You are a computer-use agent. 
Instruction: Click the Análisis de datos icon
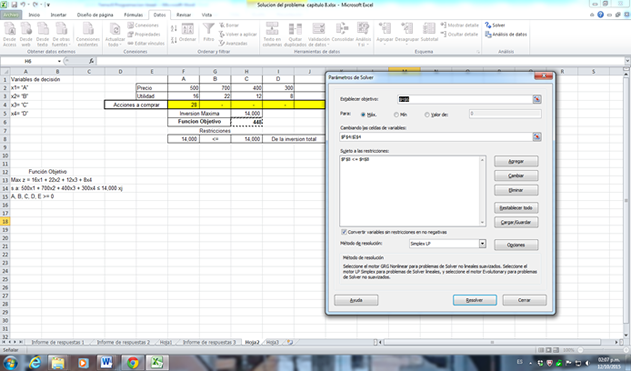click(x=488, y=35)
